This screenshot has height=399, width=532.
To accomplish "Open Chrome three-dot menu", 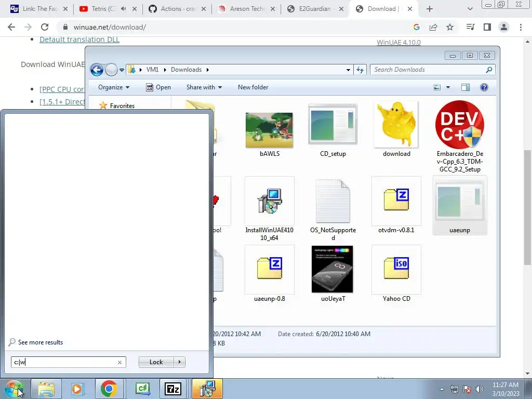I will 521,27.
